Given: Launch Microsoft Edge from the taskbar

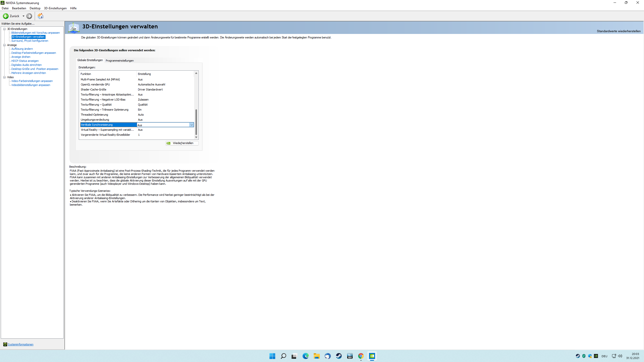Looking at the screenshot, I should pyautogui.click(x=305, y=356).
